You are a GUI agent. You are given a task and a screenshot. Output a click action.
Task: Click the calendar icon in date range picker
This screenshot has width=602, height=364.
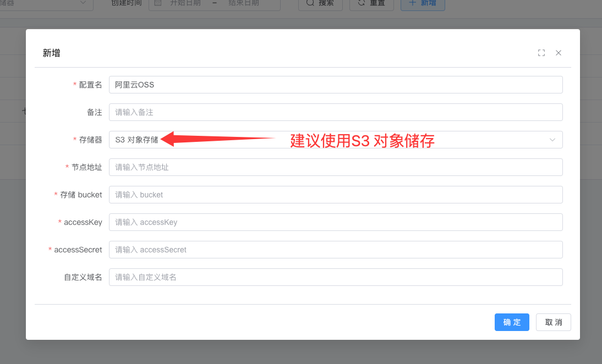coord(158,3)
